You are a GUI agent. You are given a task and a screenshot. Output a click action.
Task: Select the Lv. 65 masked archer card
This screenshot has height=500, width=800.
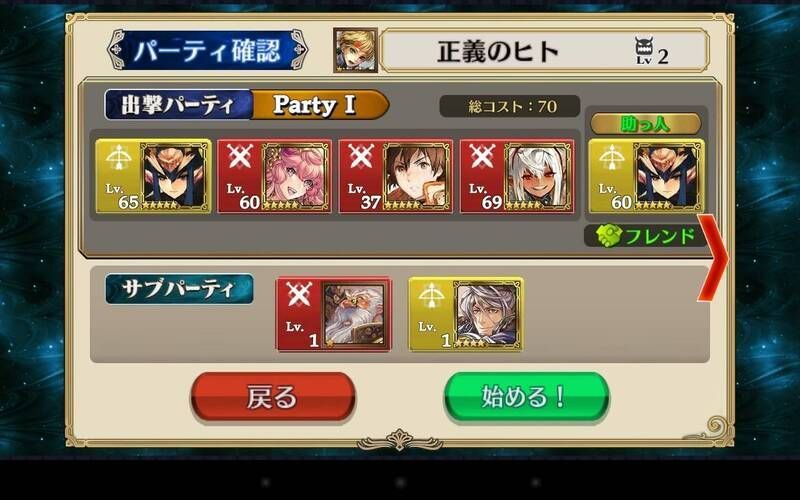coord(154,176)
